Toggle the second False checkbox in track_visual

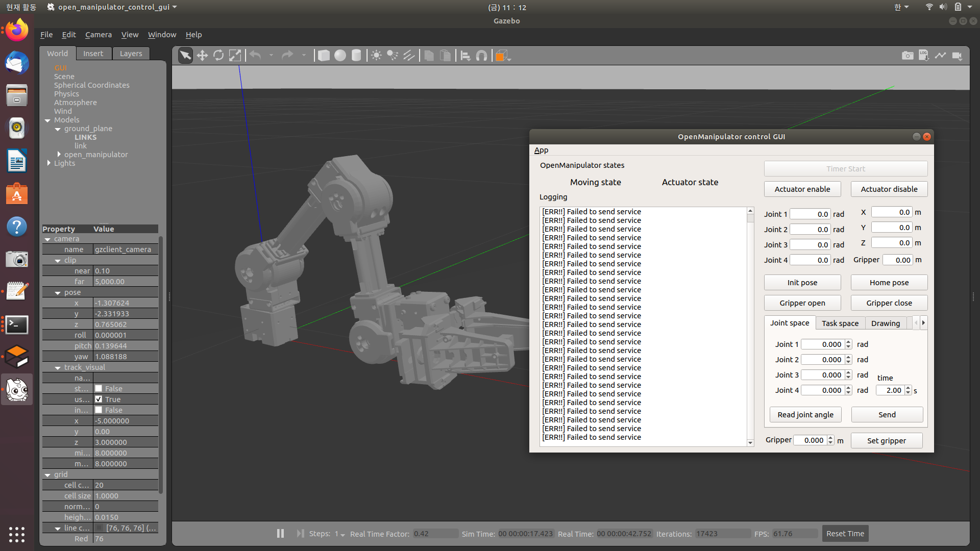click(x=99, y=410)
